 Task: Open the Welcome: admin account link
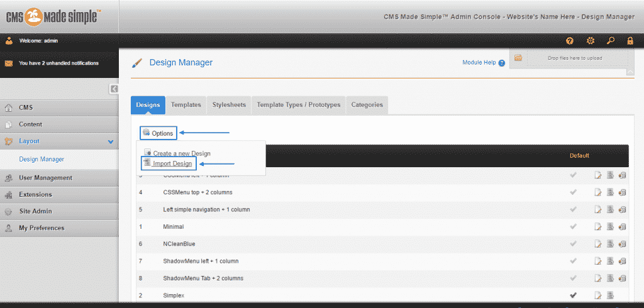point(38,41)
